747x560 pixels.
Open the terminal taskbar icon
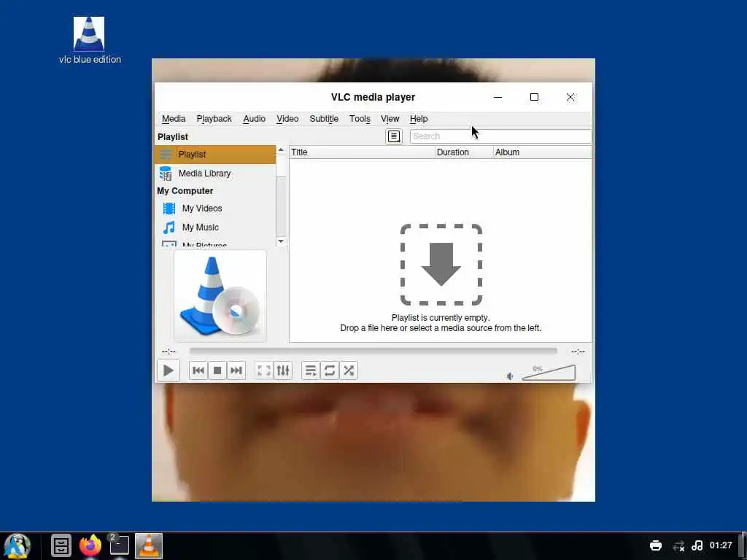[119, 545]
